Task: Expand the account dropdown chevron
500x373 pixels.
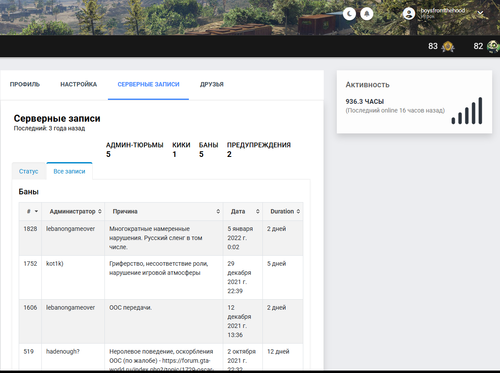Action: [x=480, y=13]
